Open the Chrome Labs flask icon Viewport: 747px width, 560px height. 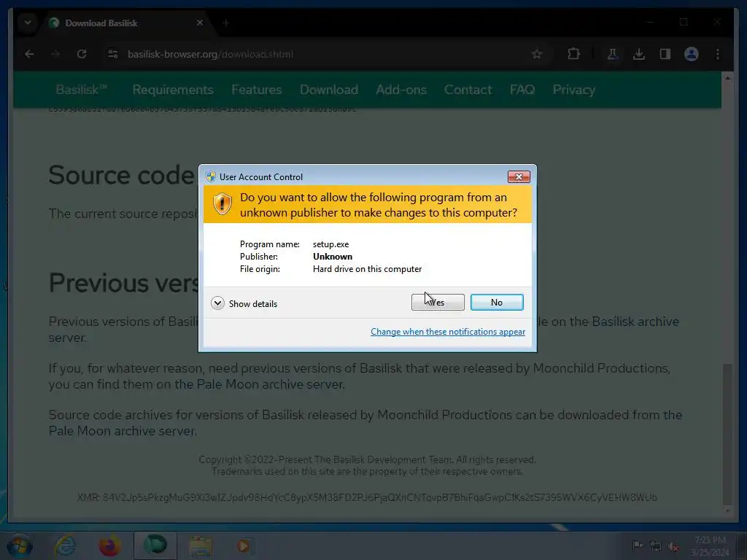coord(613,54)
